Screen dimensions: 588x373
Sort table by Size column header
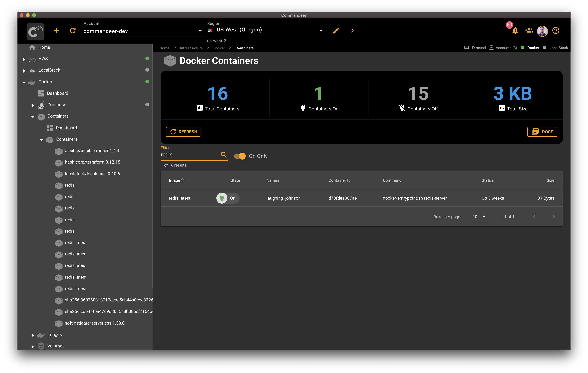550,180
